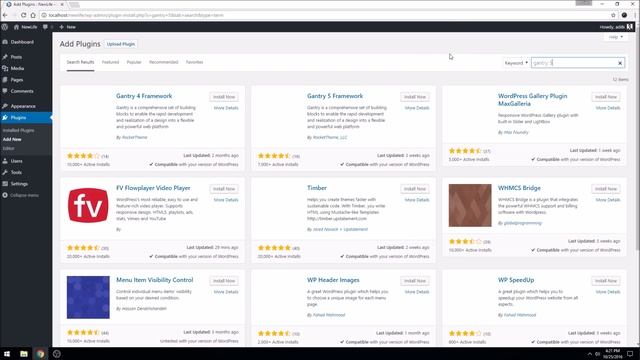The width and height of the screenshot is (640, 360).
Task: Click the browser address bar
Action: pos(324,15)
